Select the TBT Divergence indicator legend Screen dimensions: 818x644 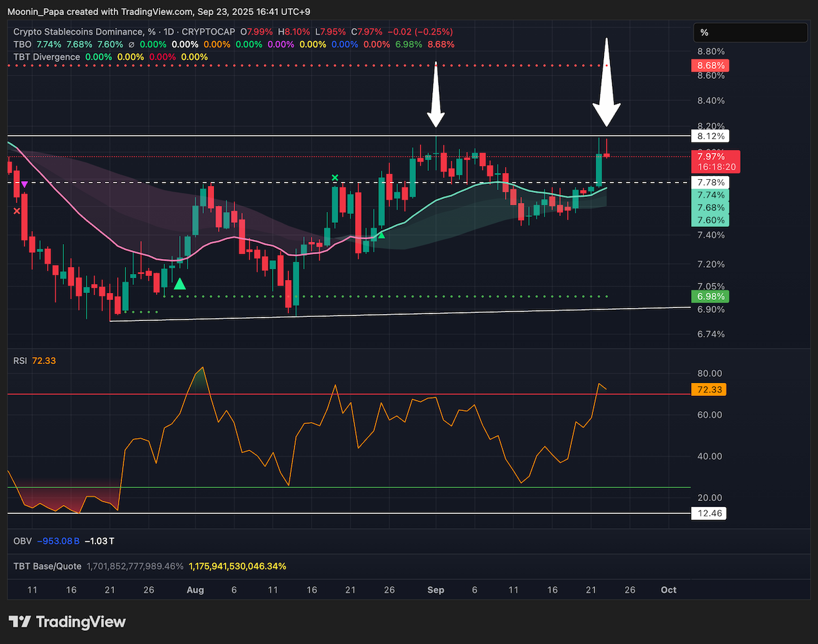(x=46, y=57)
